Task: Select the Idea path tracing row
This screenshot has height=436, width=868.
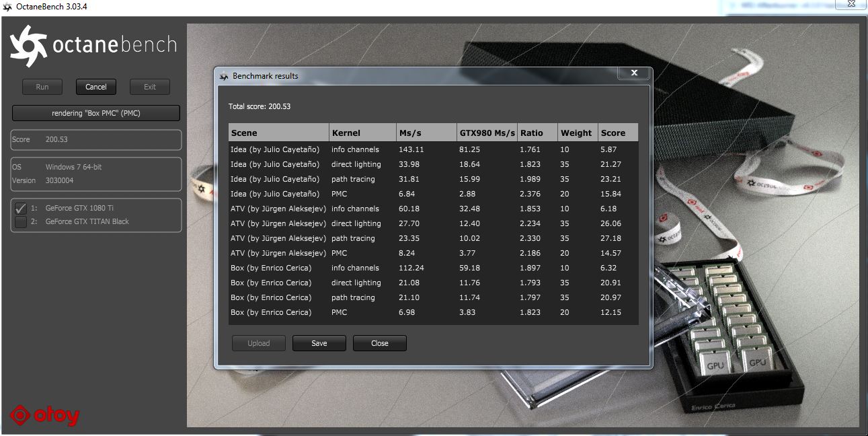Action: pyautogui.click(x=433, y=179)
